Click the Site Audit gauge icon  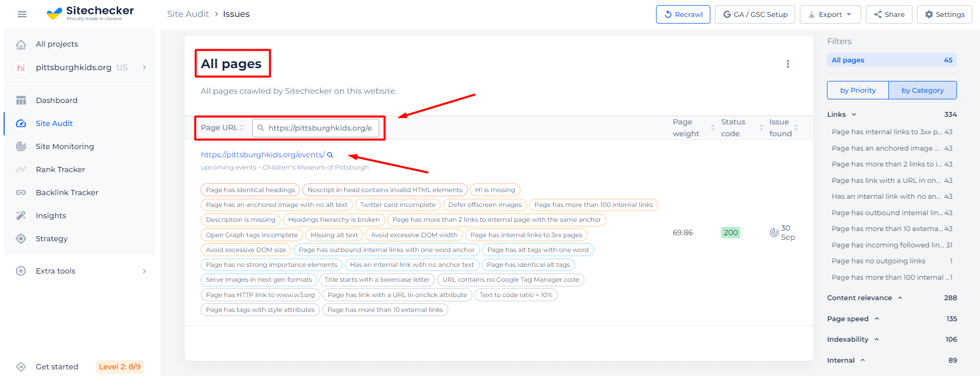pos(21,123)
